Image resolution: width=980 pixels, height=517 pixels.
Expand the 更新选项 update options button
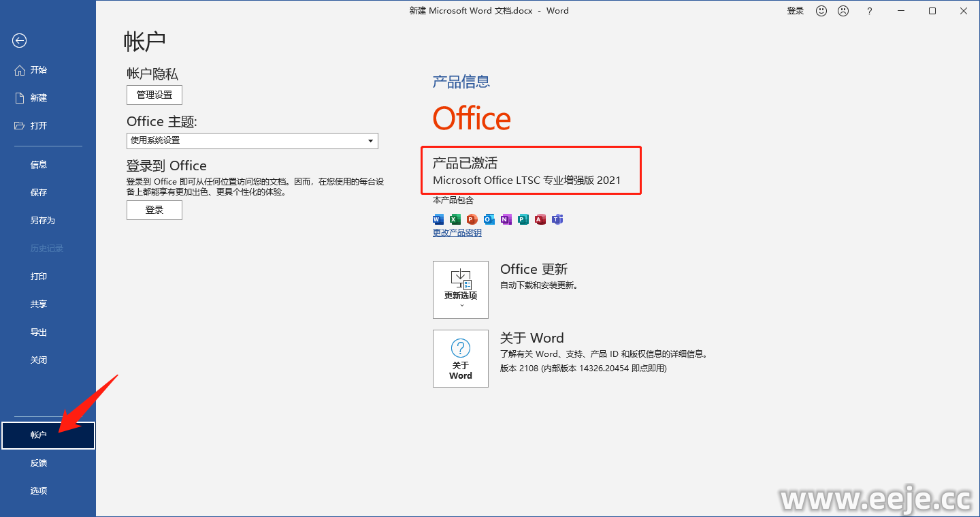461,289
